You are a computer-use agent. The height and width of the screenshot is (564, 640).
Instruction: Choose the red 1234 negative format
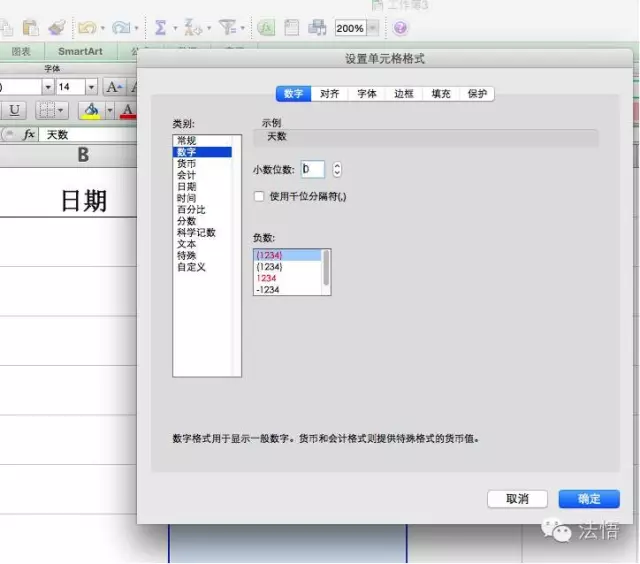288,278
